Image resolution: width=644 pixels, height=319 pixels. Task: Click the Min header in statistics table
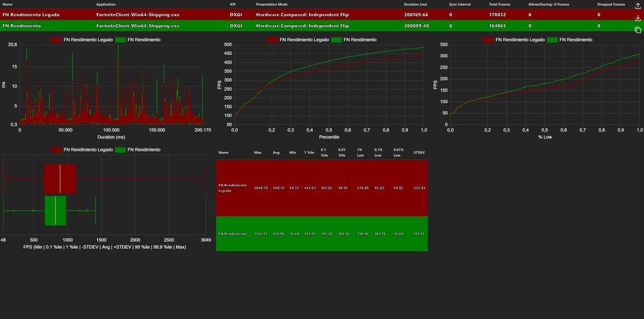point(292,152)
